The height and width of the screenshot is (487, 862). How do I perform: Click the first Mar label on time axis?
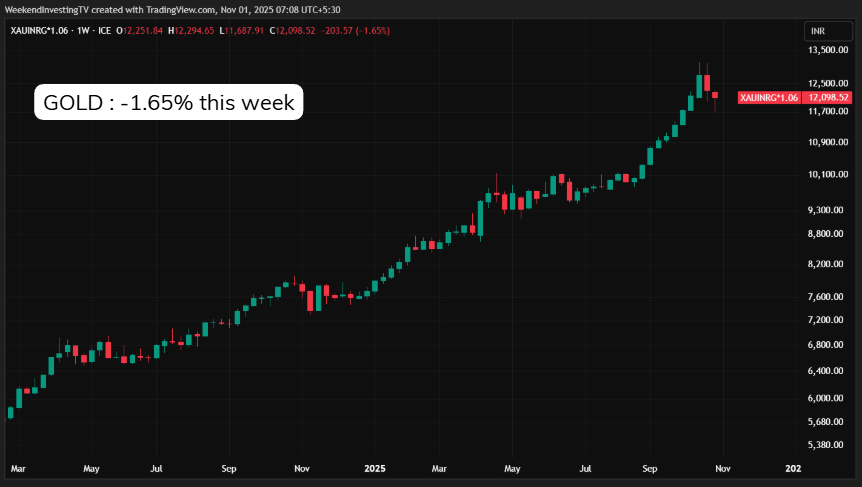pyautogui.click(x=17, y=467)
